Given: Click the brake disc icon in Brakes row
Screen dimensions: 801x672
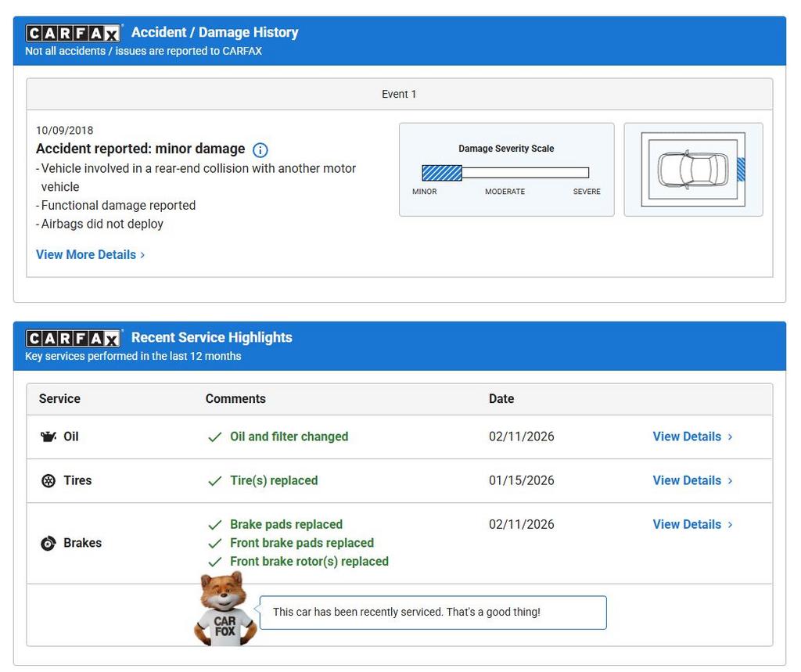Looking at the screenshot, I should click(x=48, y=543).
